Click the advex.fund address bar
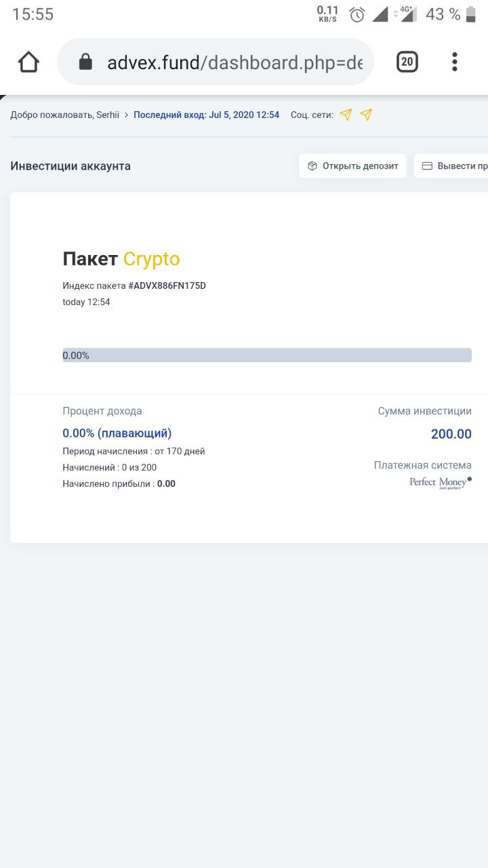The image size is (488, 868). click(234, 62)
